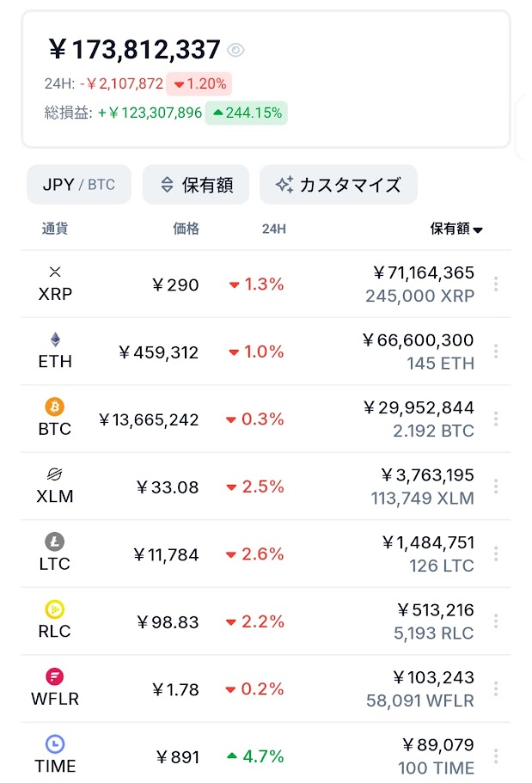Click the blue TIME clock icon
The height and width of the screenshot is (783, 532).
pos(55,744)
